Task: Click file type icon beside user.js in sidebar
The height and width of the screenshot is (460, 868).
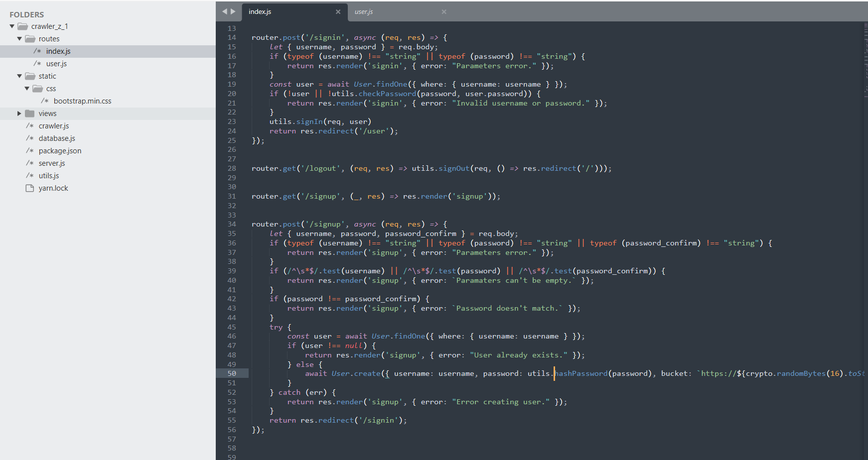Action: coord(37,64)
